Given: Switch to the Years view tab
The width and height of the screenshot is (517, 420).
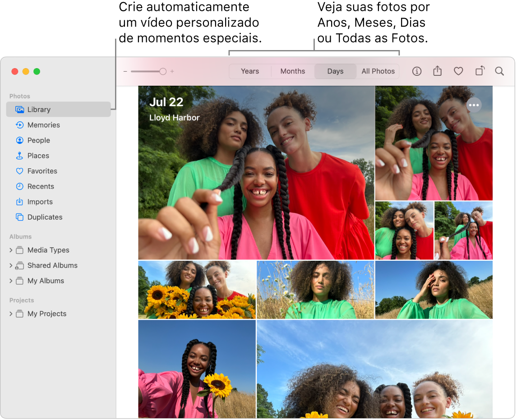Looking at the screenshot, I should pyautogui.click(x=250, y=71).
